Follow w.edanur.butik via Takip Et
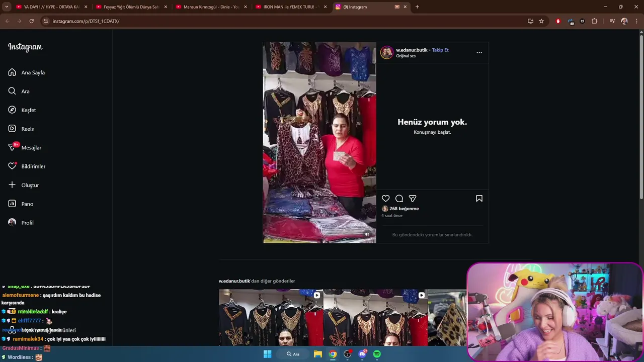Image resolution: width=644 pixels, height=362 pixels. click(x=440, y=50)
